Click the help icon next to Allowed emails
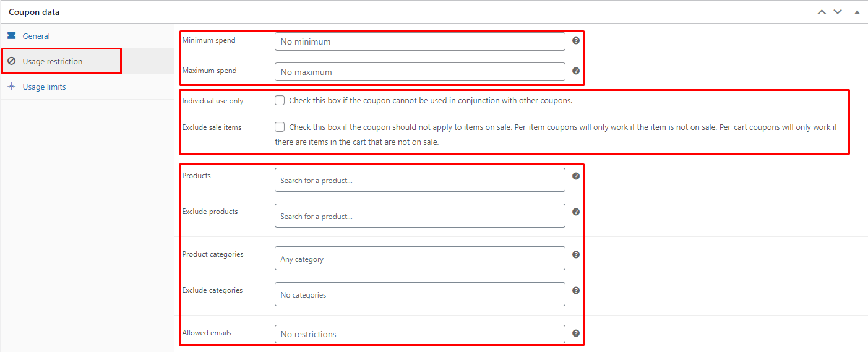 (x=576, y=333)
